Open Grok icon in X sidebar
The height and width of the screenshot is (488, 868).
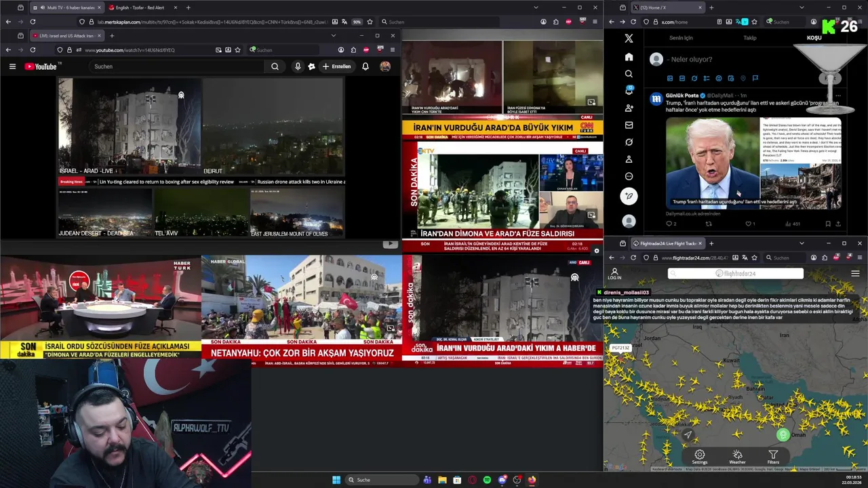629,142
